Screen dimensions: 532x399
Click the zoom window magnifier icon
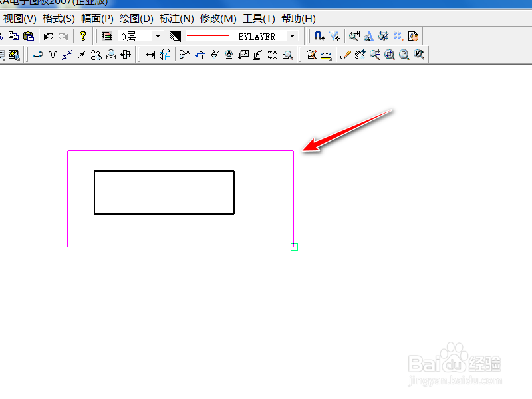(390, 55)
